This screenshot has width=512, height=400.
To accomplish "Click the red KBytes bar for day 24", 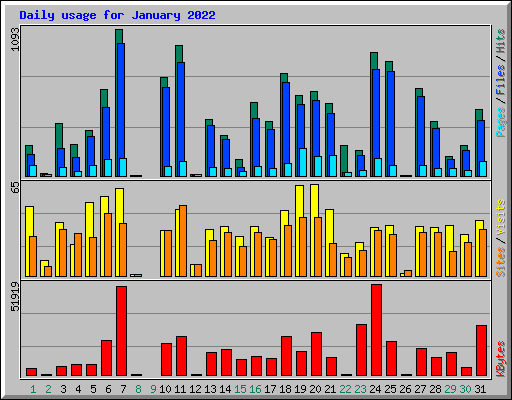I will (376, 330).
